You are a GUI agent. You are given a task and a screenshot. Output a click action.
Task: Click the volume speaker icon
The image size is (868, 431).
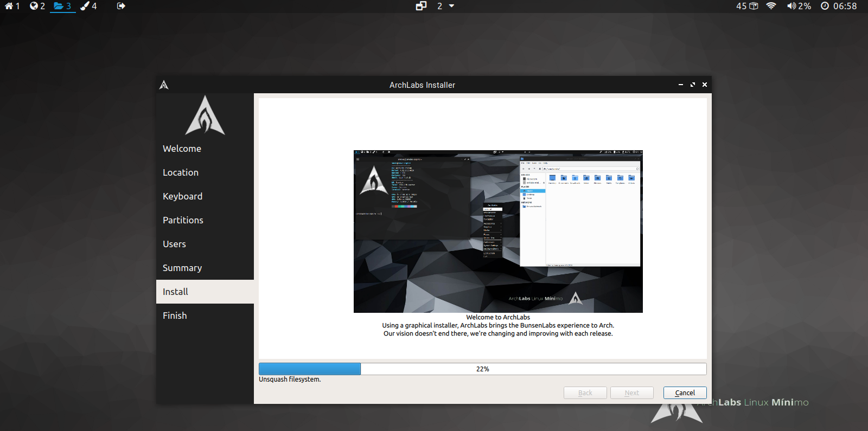click(x=792, y=6)
